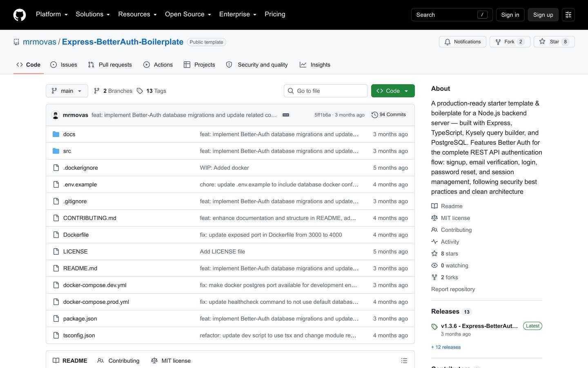Open the green Code dropdown

[393, 91]
